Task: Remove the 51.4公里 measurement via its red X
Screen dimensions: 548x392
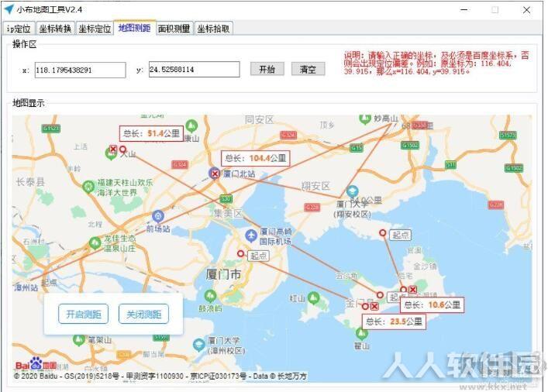Action: pyautogui.click(x=113, y=150)
